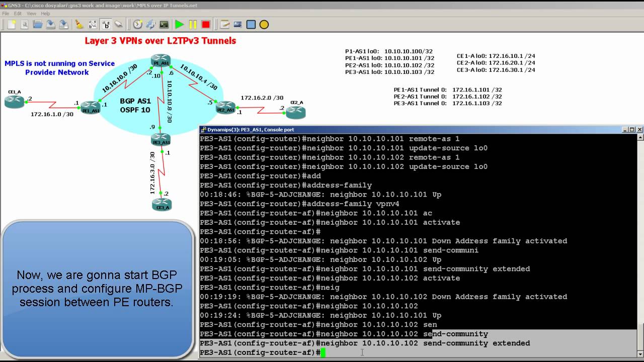Screen dimensions: 644x362
Task: Open the snapshot clock icon
Action: pyautogui.click(x=138, y=24)
